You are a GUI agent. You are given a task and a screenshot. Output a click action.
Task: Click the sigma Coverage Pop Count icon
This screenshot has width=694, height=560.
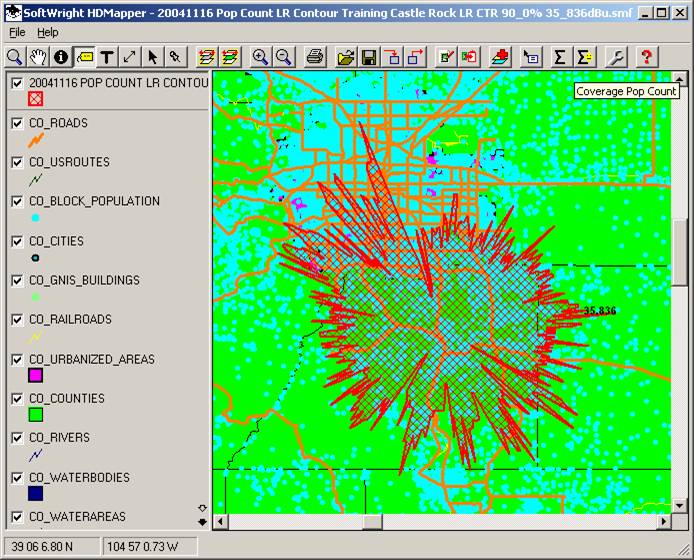pyautogui.click(x=583, y=57)
